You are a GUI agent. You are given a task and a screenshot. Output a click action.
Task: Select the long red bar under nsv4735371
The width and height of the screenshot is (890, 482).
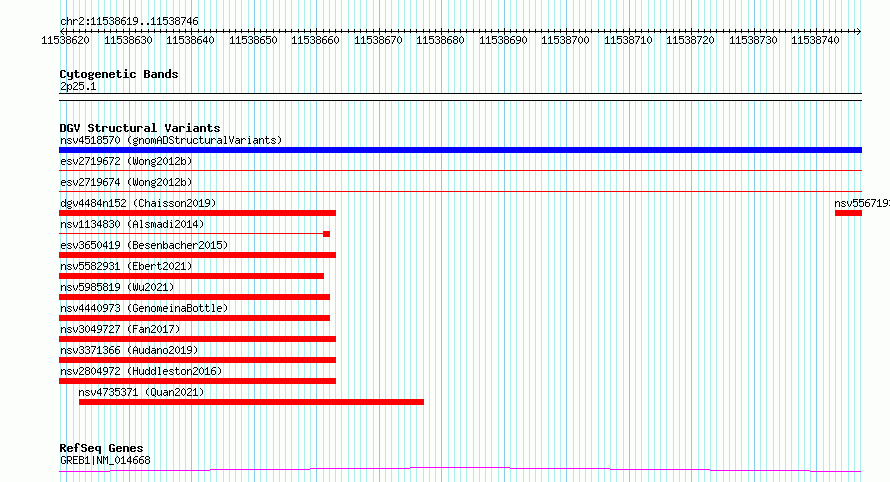pyautogui.click(x=251, y=402)
